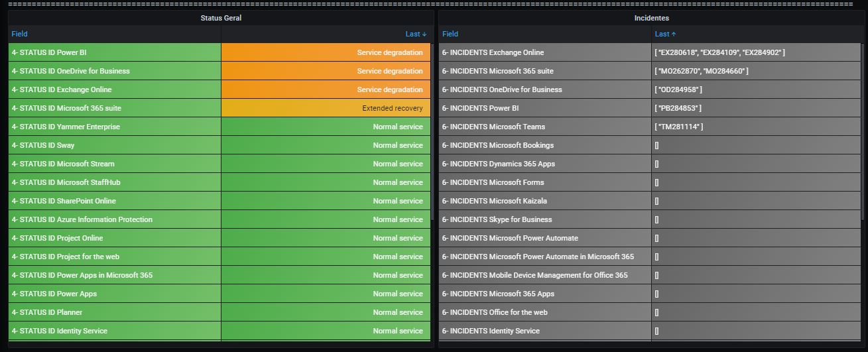Image resolution: width=868 pixels, height=352 pixels.
Task: Select the '4- STATUS ID Yammer Enterprise' cell
Action: coord(115,127)
